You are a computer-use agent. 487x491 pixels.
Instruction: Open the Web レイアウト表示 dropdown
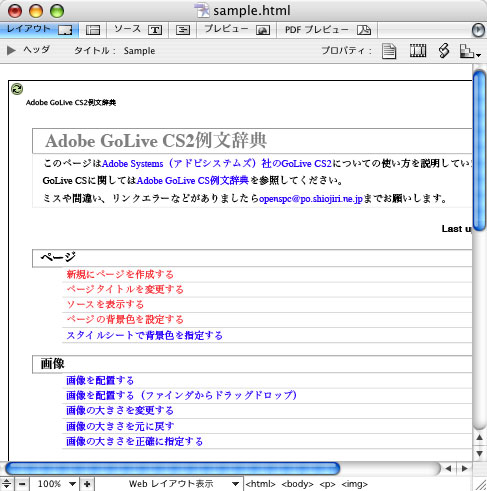click(x=184, y=484)
